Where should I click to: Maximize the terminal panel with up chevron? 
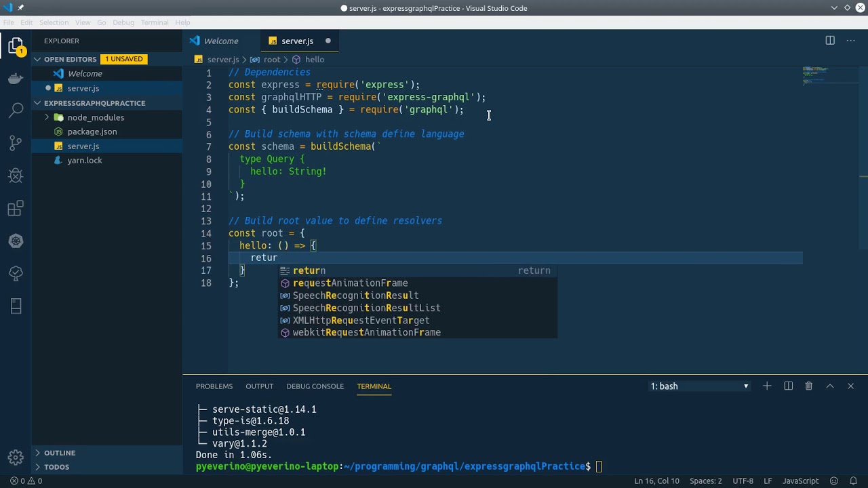click(x=829, y=386)
